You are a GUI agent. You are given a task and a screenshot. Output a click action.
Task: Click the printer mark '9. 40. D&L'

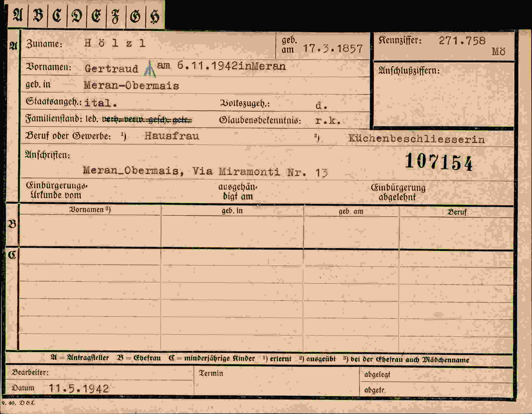coord(18,403)
